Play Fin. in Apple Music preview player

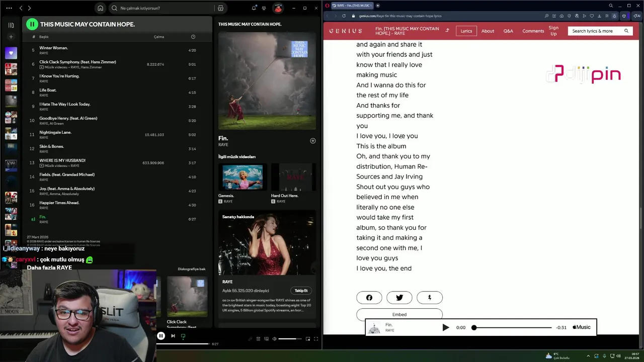[x=445, y=327]
